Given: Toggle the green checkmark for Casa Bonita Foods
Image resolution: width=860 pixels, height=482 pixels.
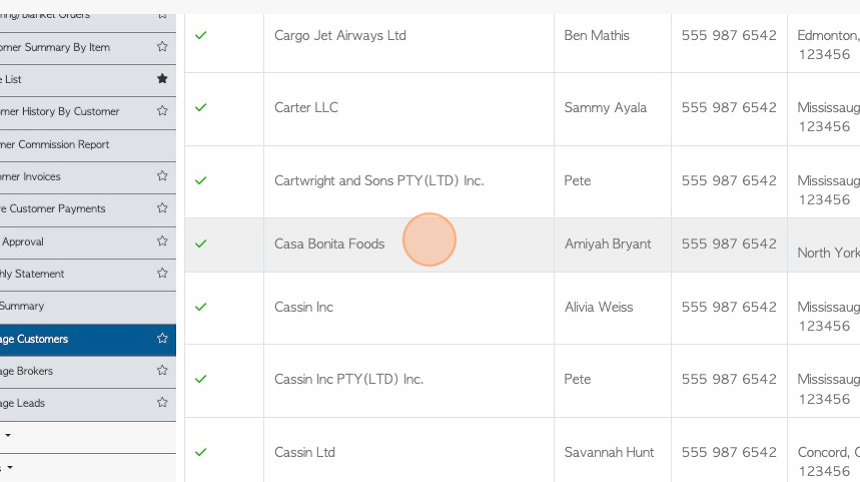Looking at the screenshot, I should click(x=201, y=243).
